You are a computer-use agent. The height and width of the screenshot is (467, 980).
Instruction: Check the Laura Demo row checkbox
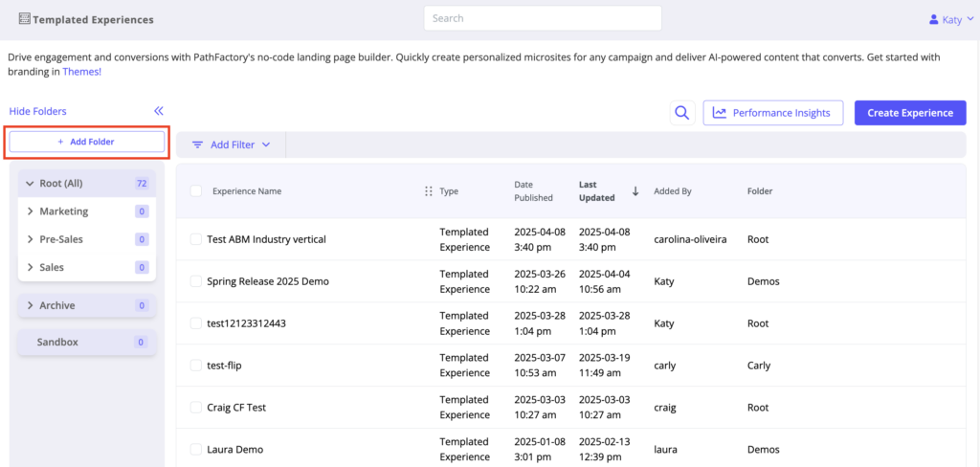pos(196,449)
